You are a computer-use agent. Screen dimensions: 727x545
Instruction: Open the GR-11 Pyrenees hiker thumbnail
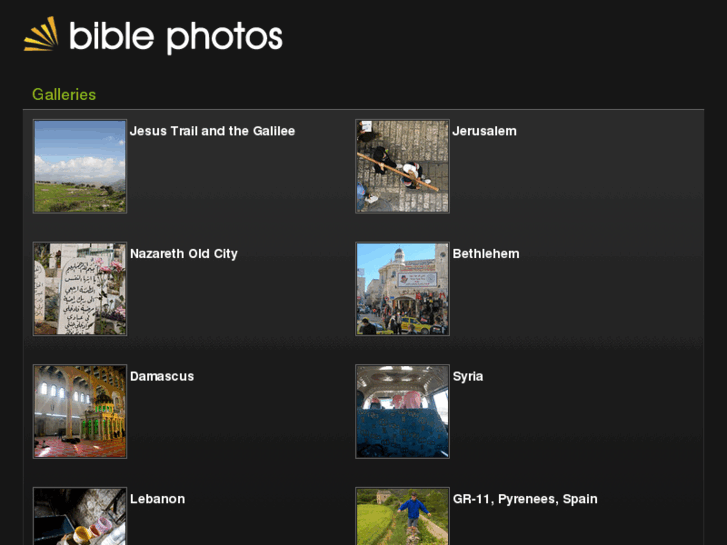[x=402, y=516]
